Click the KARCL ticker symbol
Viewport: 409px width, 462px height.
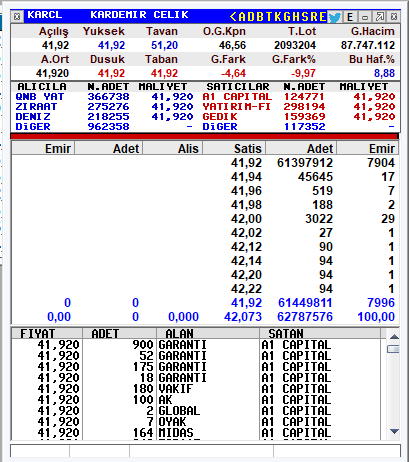44,15
